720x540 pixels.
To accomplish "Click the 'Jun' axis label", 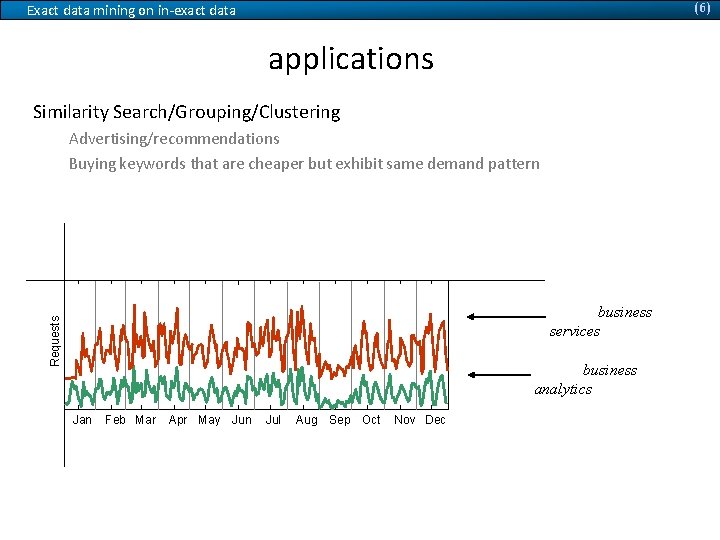I will click(x=242, y=420).
